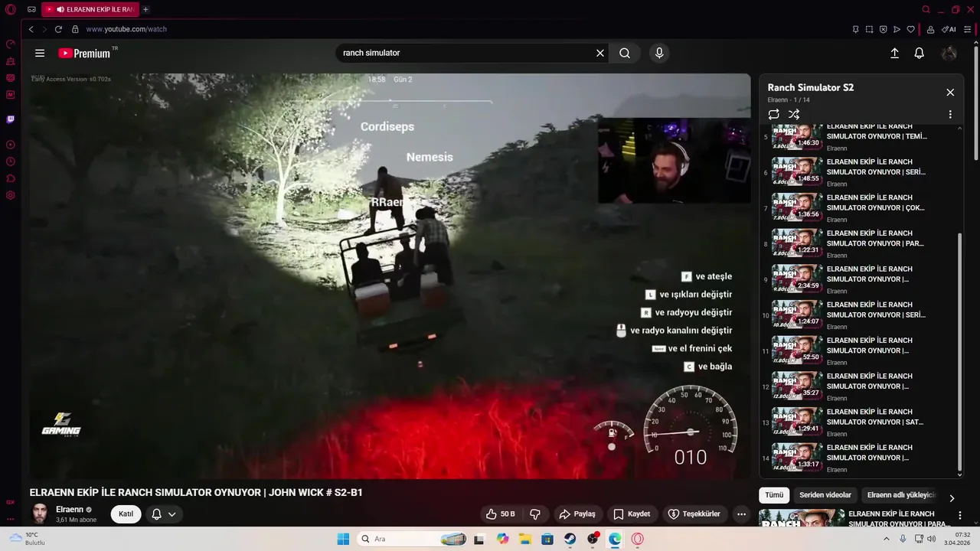Open YouTube notifications bell
The width and height of the screenshot is (980, 551).
pos(919,53)
